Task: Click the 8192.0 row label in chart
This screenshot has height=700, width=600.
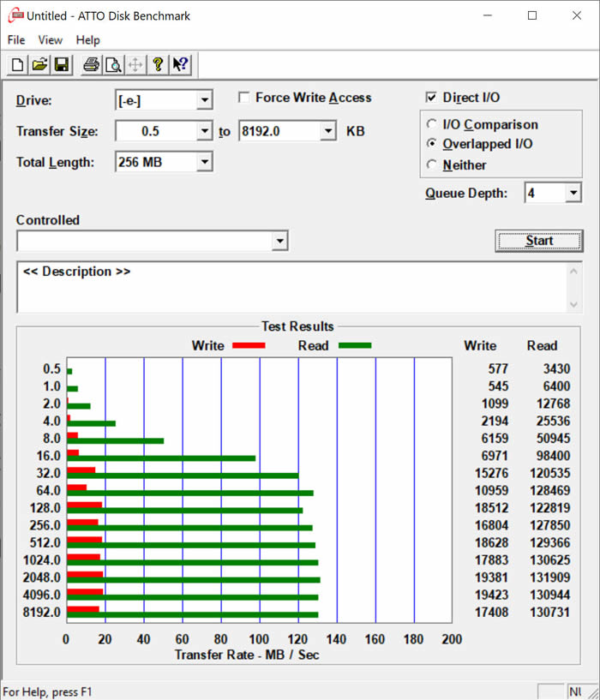Action: pos(41,612)
